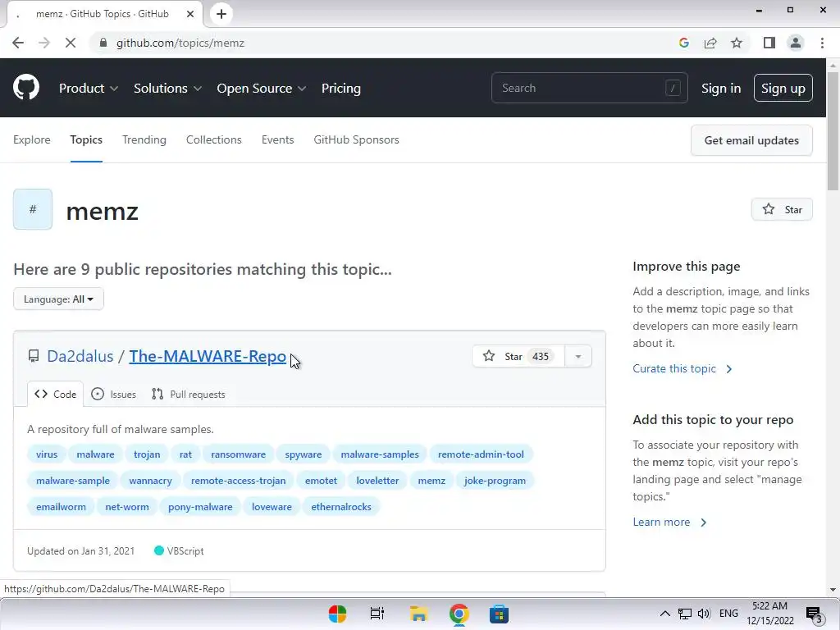Click the network tray icon
Image resolution: width=840 pixels, height=630 pixels.
[x=685, y=614]
